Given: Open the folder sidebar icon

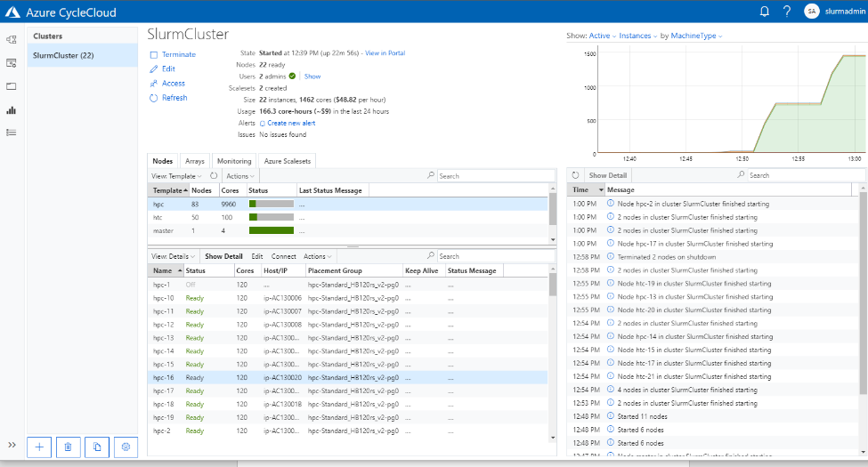Looking at the screenshot, I should coord(11,86).
